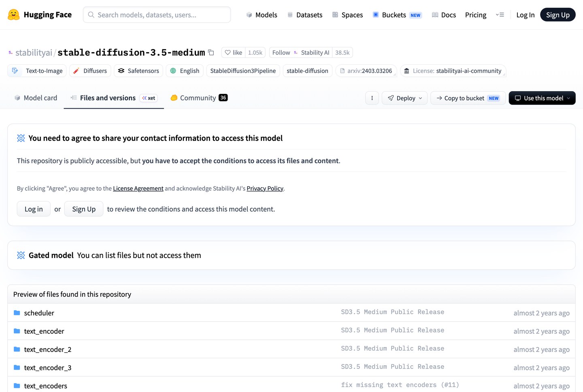The image size is (583, 392).
Task: Copy the model name to clipboard icon
Action: pos(211,53)
